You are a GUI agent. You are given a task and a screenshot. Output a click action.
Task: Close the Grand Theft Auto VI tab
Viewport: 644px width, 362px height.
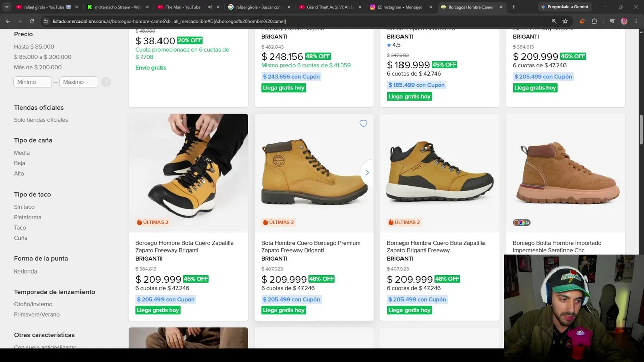[x=361, y=7]
